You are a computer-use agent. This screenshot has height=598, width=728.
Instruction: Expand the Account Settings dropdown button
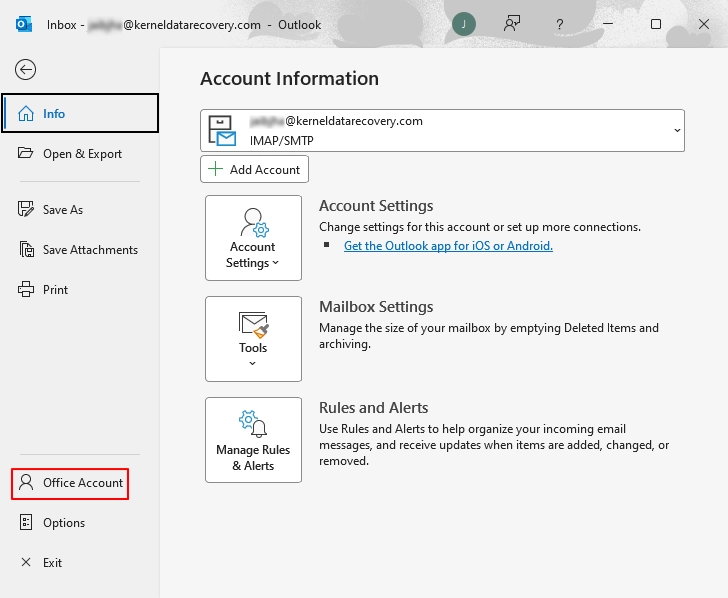(254, 238)
